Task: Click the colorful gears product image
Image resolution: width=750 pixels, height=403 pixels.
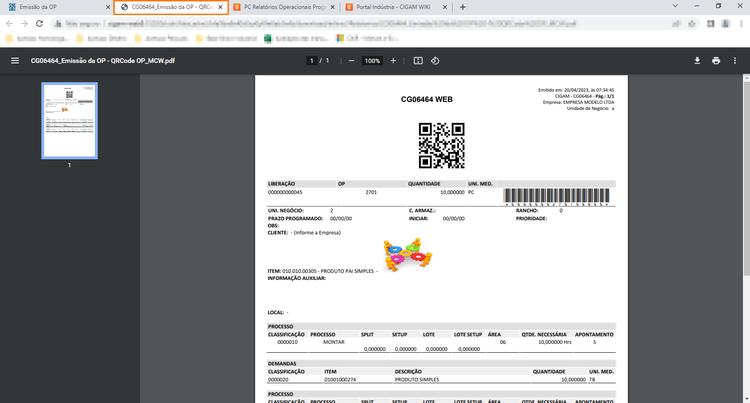Action: pyautogui.click(x=408, y=254)
